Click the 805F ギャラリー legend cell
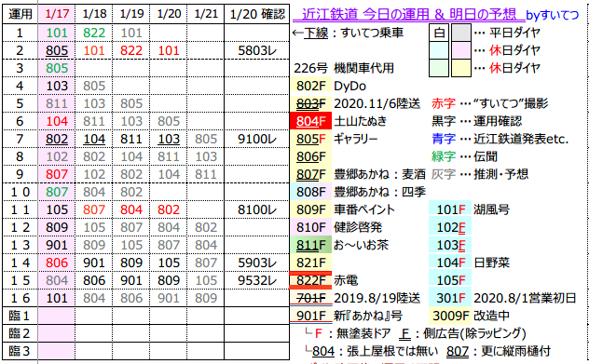The image size is (589, 364). pyautogui.click(x=310, y=139)
